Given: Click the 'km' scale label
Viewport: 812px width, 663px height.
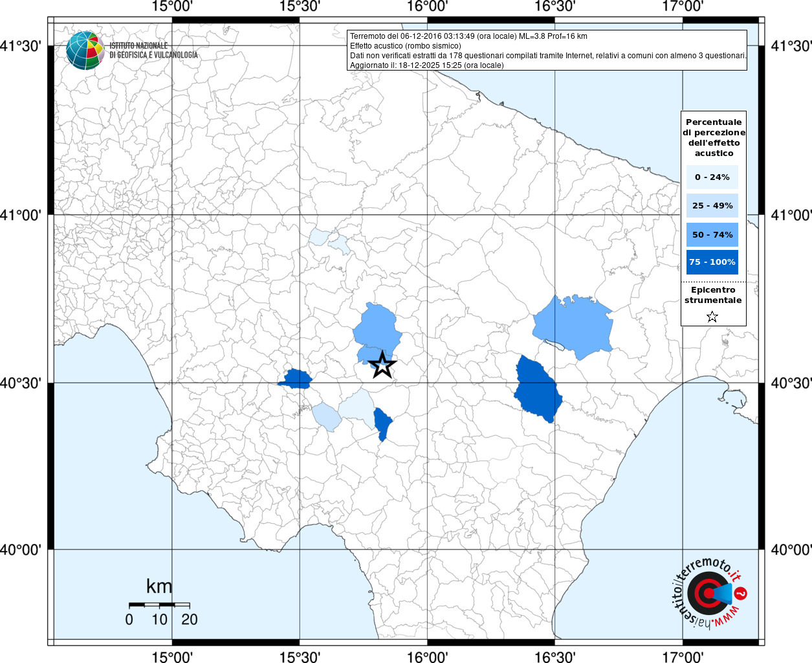Looking at the screenshot, I should pos(159,587).
